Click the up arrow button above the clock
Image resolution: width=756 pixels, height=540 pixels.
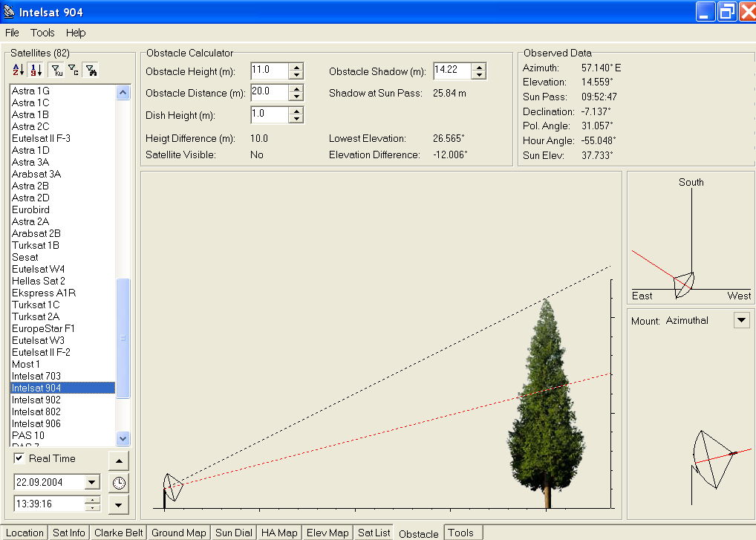[119, 461]
